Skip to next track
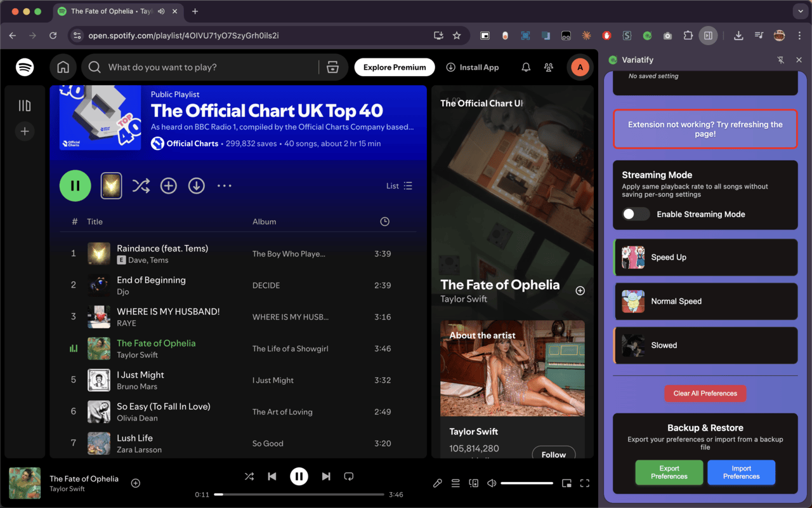Screen dimensions: 812x508 pos(326,476)
